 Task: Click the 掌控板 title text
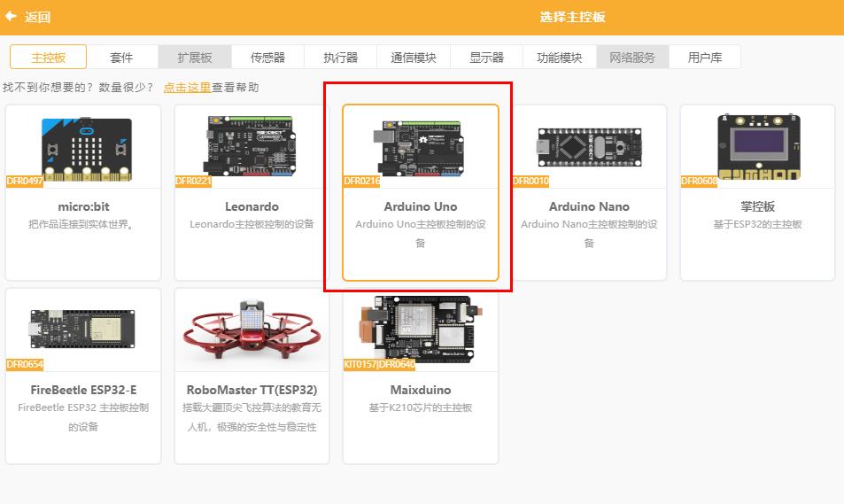pos(758,206)
